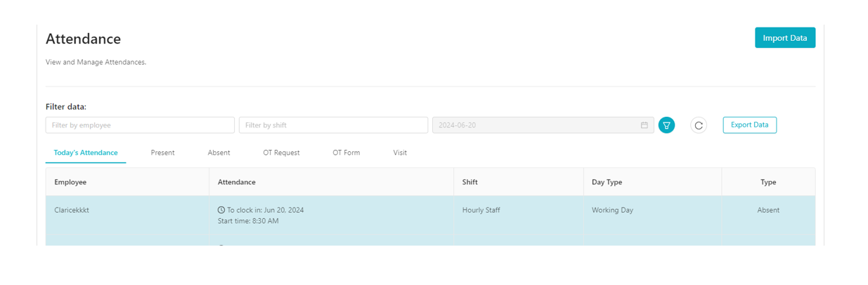Click the Absent status in Type column
The image size is (868, 285).
pos(768,210)
